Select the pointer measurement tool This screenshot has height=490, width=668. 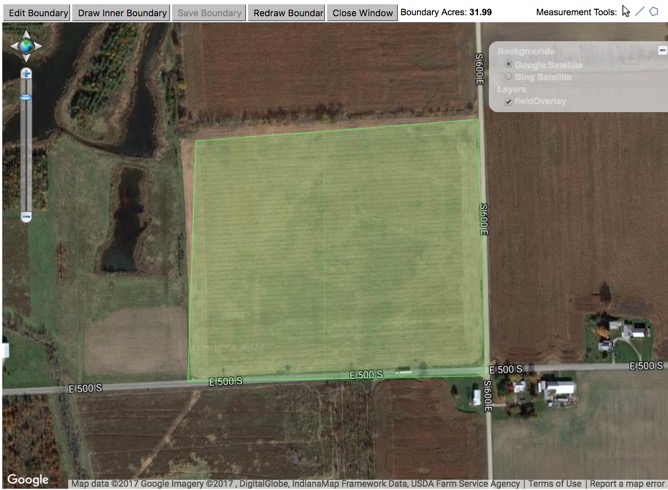click(626, 12)
